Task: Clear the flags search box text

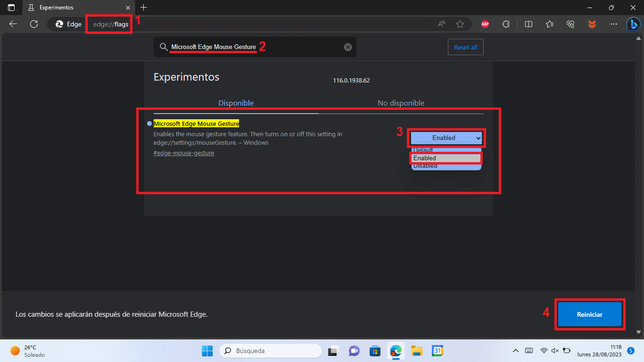Action: point(348,47)
